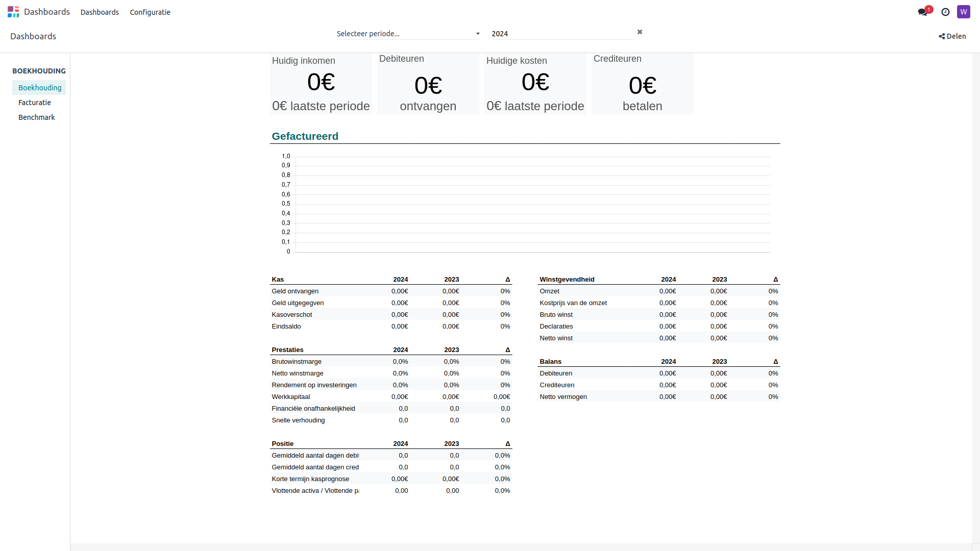
Task: Click the BOEKHOUDING sidebar section header
Action: (39, 71)
